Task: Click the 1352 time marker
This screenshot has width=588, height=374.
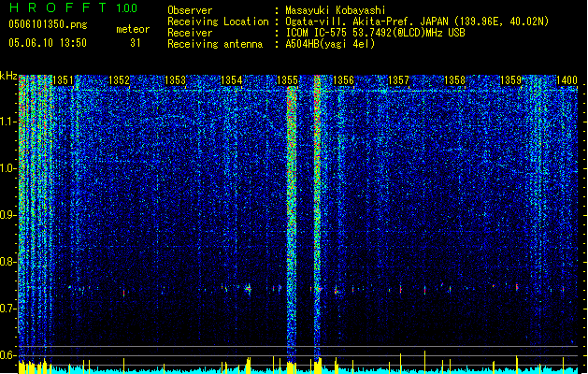Action: point(119,80)
